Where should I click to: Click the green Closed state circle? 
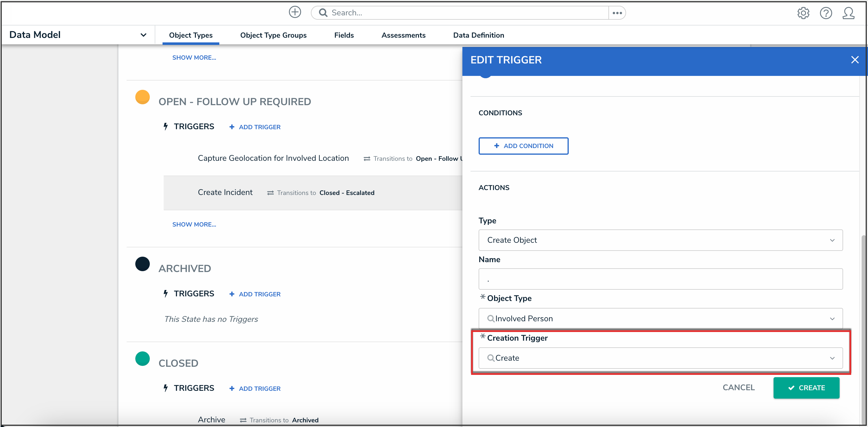[x=143, y=359]
